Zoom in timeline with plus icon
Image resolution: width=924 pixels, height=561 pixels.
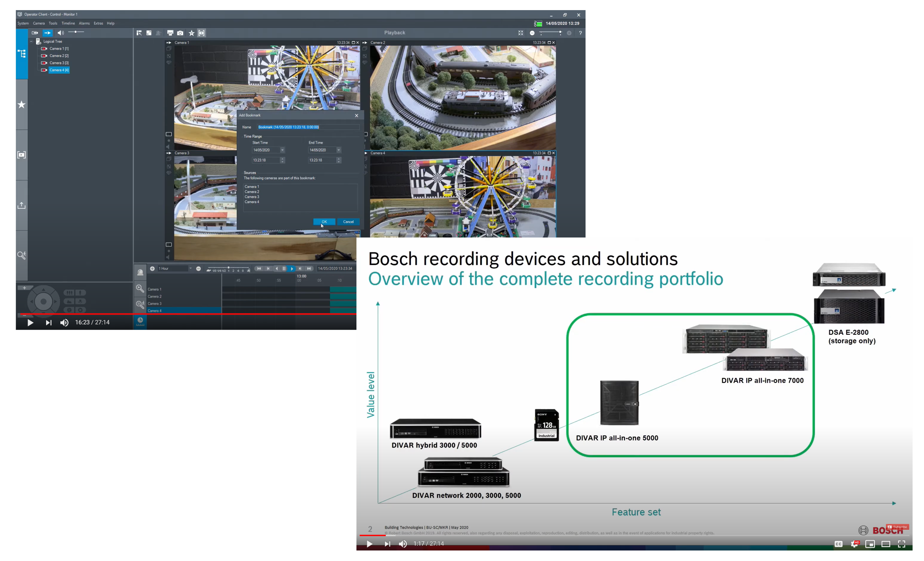[152, 268]
